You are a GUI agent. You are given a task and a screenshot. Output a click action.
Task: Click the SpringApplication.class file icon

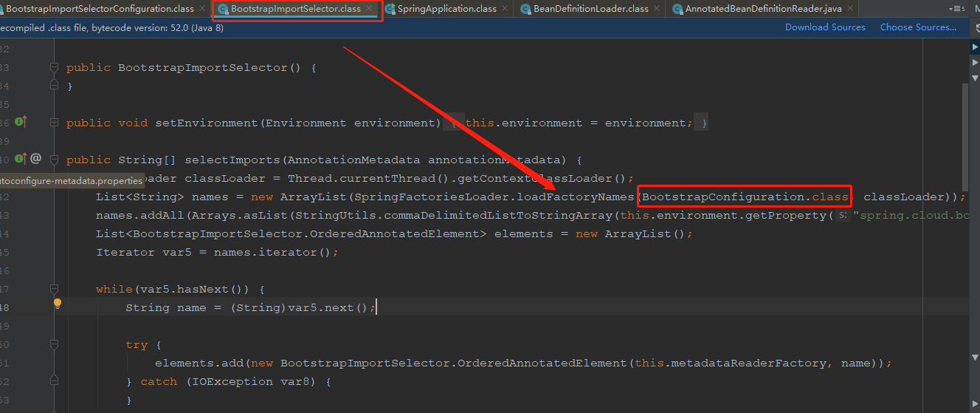point(390,9)
